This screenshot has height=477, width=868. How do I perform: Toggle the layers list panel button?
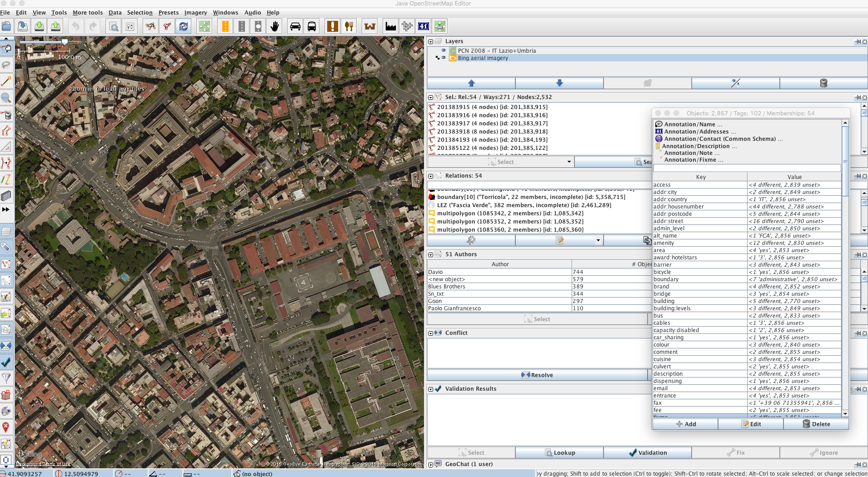pyautogui.click(x=6, y=231)
